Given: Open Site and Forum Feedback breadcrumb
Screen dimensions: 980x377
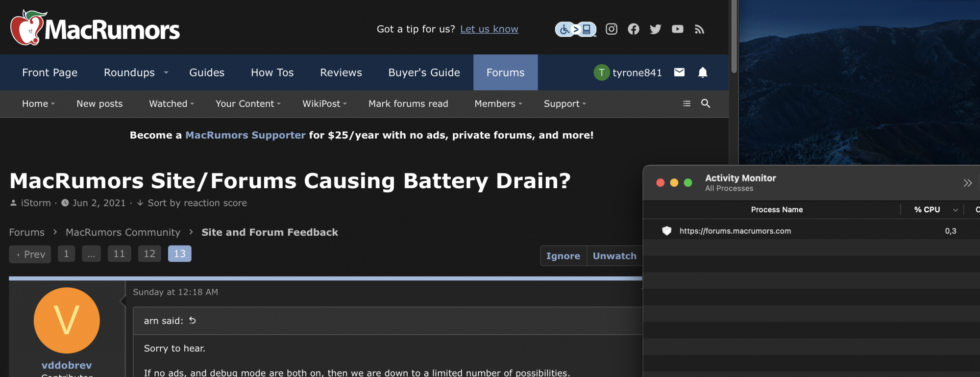Looking at the screenshot, I should tap(270, 232).
